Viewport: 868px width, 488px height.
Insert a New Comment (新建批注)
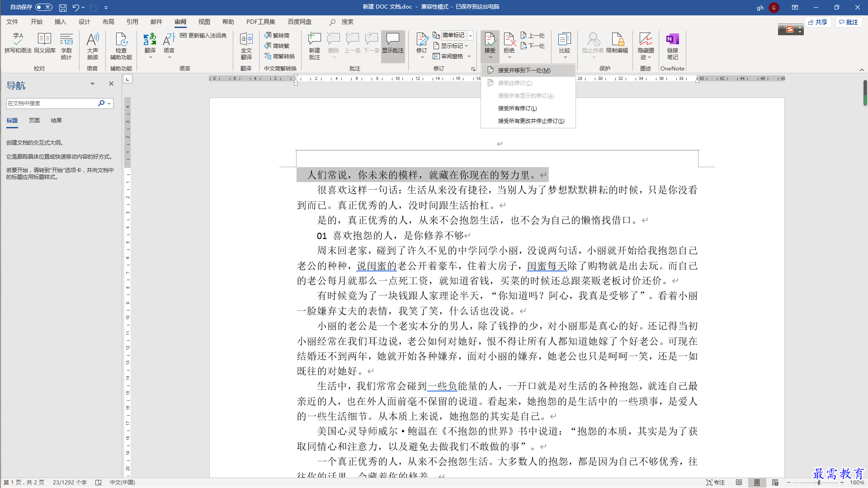pos(315,46)
